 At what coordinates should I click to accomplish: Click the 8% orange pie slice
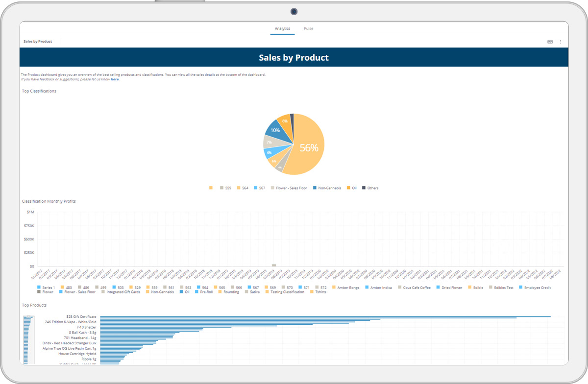click(285, 120)
